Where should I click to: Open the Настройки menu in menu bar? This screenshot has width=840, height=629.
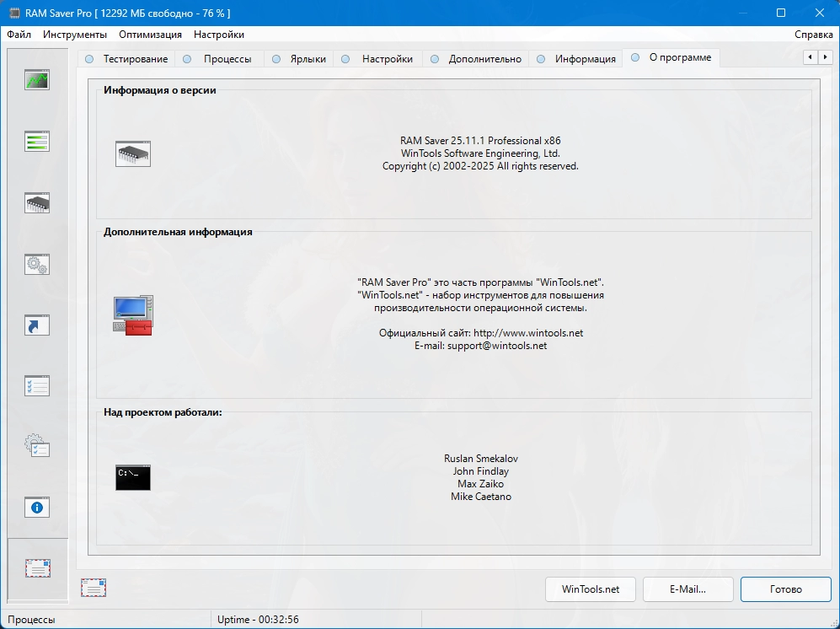[219, 35]
